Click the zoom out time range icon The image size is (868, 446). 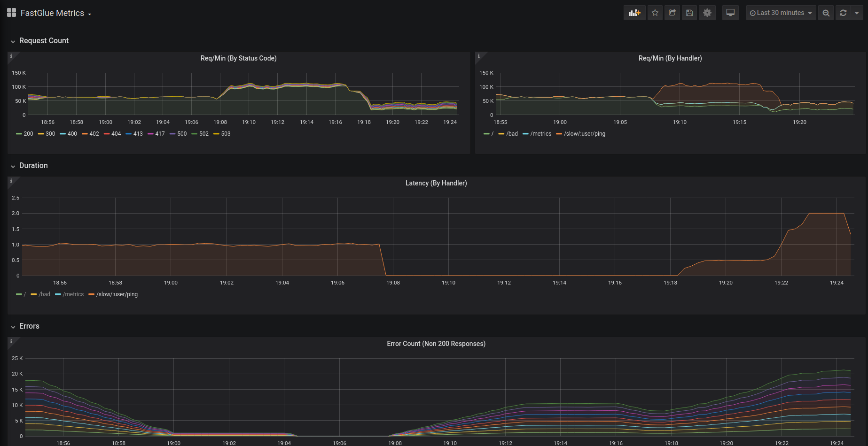[x=826, y=13]
